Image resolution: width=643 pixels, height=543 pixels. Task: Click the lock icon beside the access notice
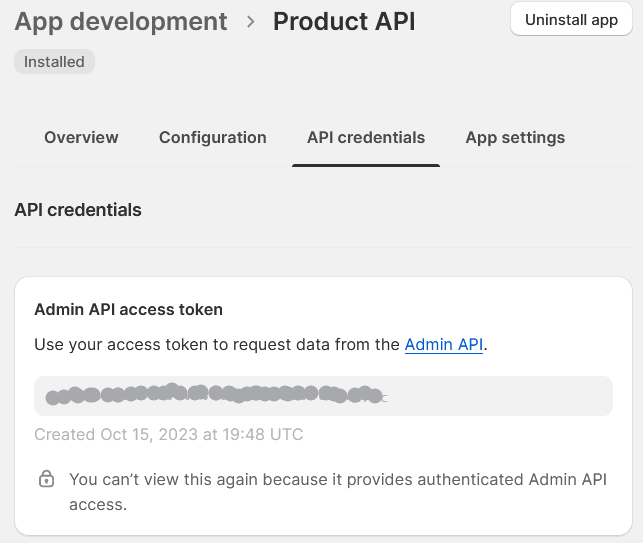46,480
